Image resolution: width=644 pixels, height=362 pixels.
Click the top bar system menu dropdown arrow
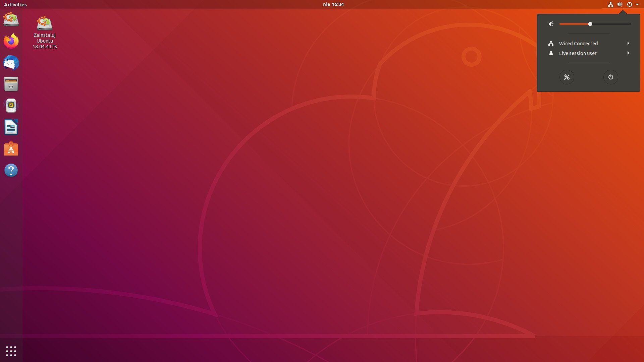pyautogui.click(x=637, y=4)
